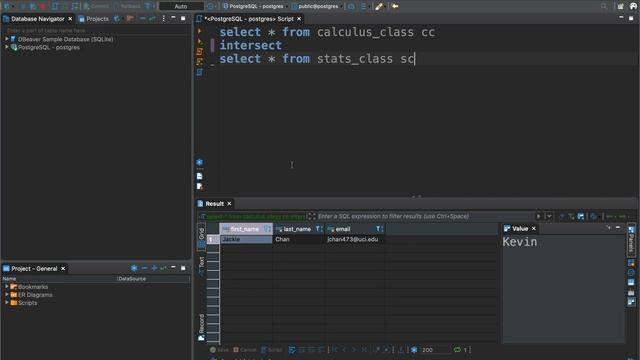Expand the Bookmarks folder
Image resolution: width=640 pixels, height=360 pixels.
[x=7, y=287]
